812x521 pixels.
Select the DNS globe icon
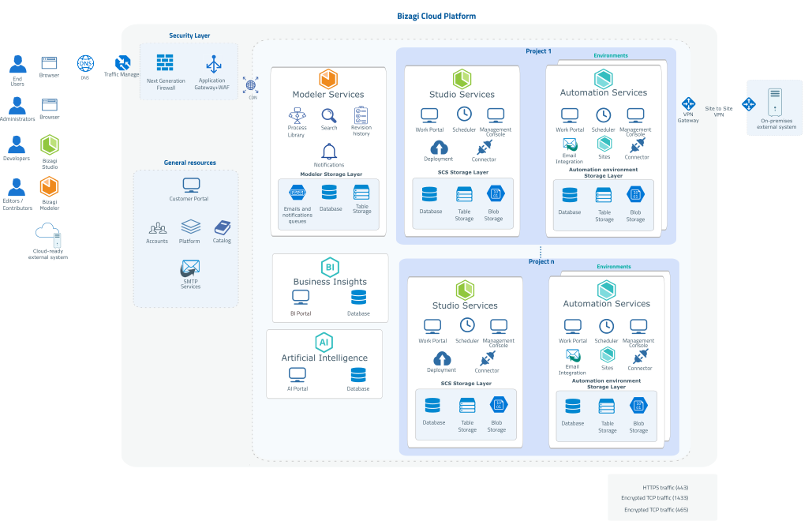(x=85, y=64)
